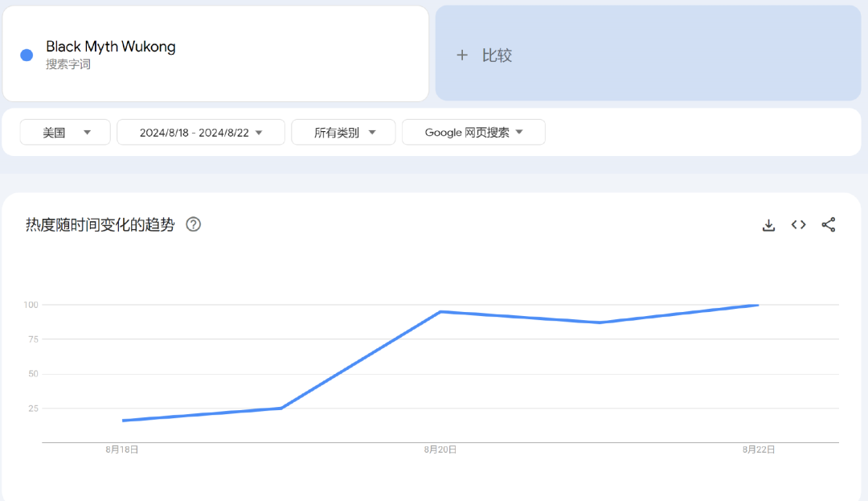Select the 8月20日 peak point on chart

[x=440, y=312]
